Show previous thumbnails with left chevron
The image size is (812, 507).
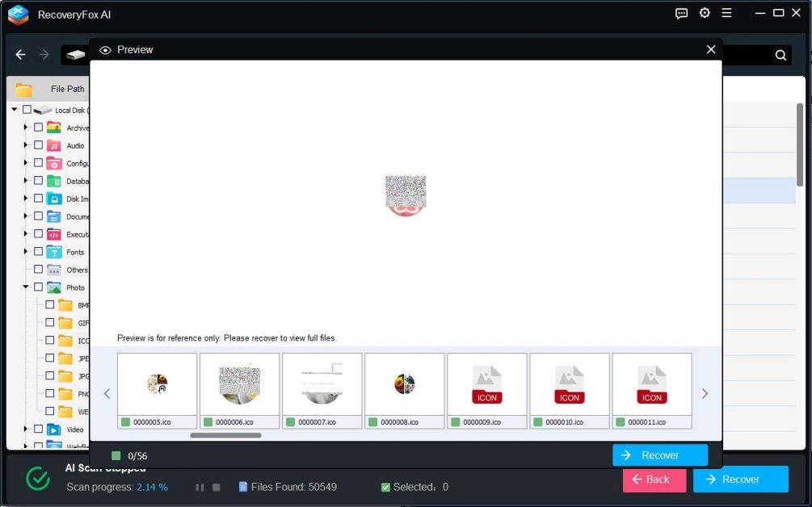(x=107, y=394)
